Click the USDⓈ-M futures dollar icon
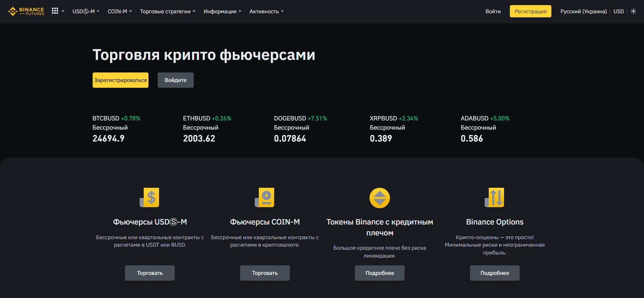This screenshot has width=644, height=298. [150, 197]
